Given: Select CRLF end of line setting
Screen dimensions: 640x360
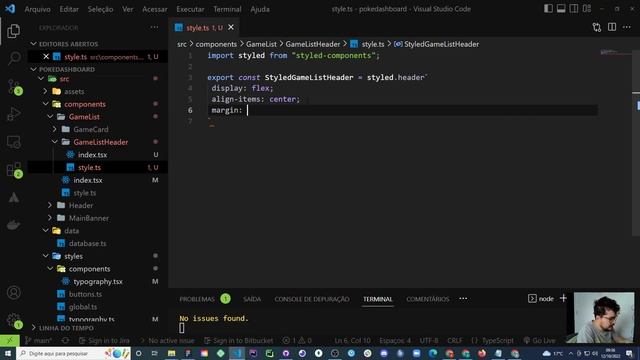Looking at the screenshot, I should (454, 340).
